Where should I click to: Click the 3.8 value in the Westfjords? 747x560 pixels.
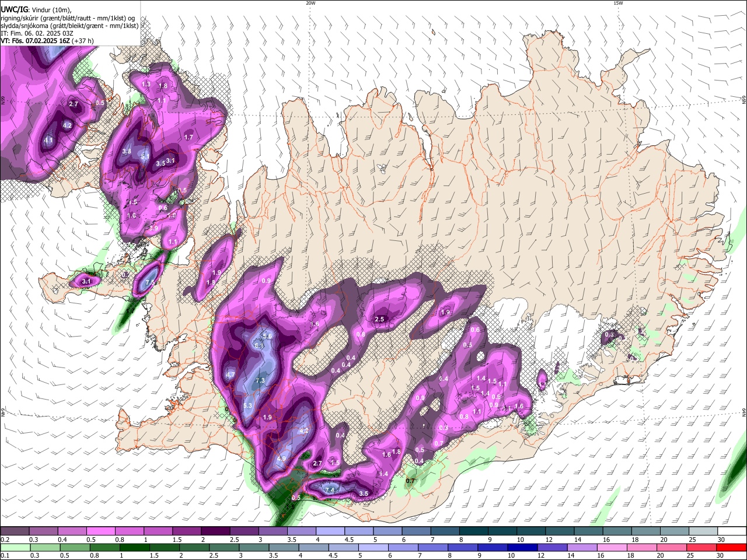pyautogui.click(x=127, y=152)
